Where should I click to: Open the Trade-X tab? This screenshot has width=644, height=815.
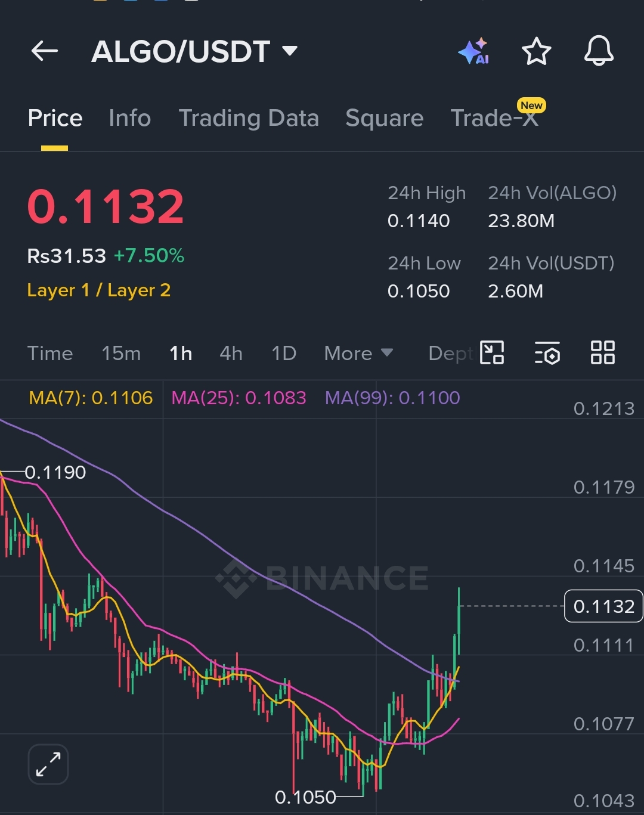point(494,118)
